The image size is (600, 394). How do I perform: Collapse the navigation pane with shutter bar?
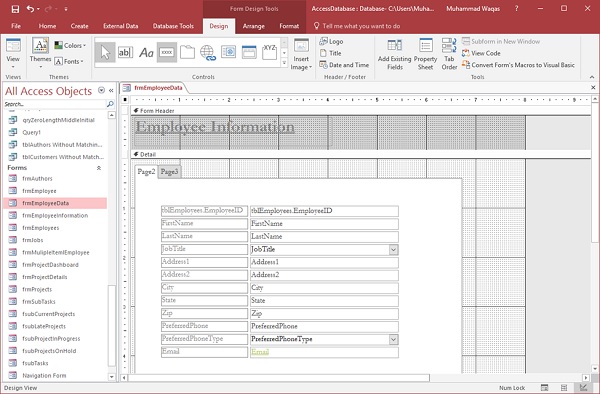111,91
